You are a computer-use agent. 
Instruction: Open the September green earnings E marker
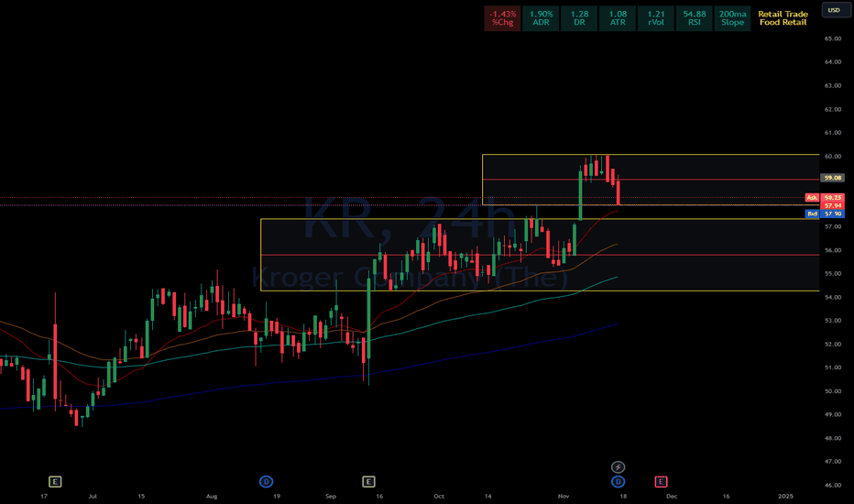[368, 482]
